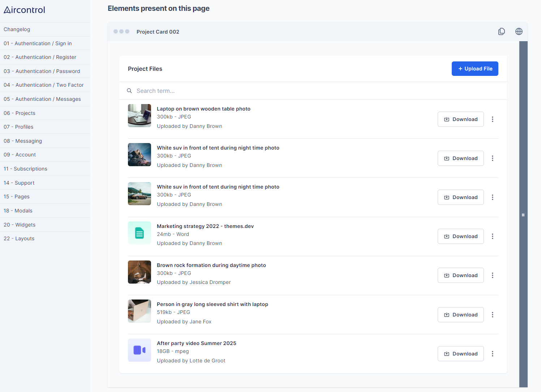Image resolution: width=541 pixels, height=392 pixels.
Task: Click the copy component icon
Action: (x=502, y=31)
